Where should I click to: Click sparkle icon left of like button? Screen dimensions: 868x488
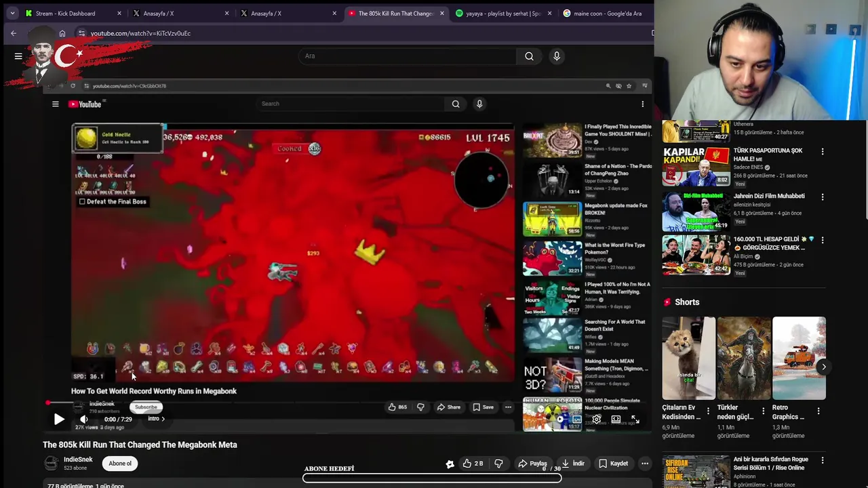tap(450, 464)
